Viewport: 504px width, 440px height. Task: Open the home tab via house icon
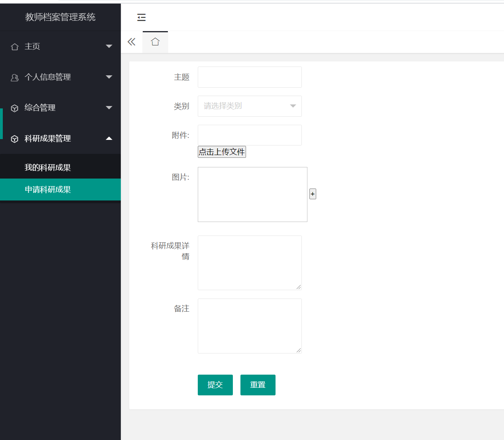[155, 41]
